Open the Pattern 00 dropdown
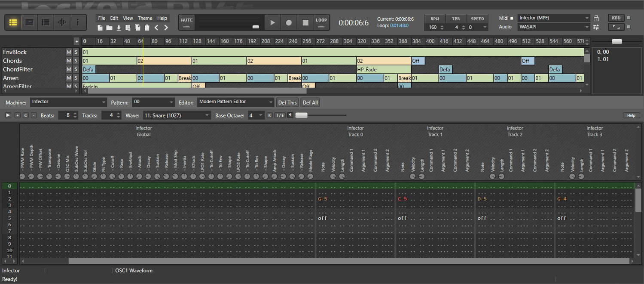 pyautogui.click(x=153, y=102)
